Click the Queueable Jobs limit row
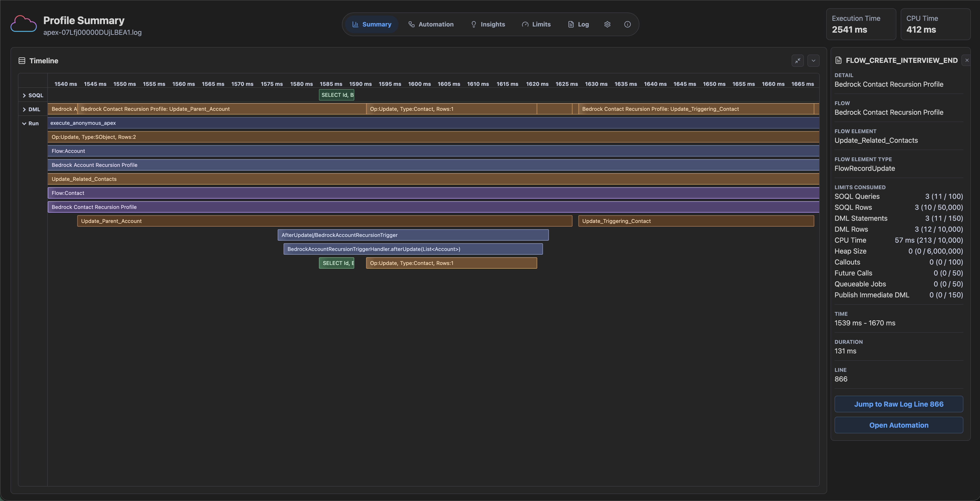 [x=899, y=284]
